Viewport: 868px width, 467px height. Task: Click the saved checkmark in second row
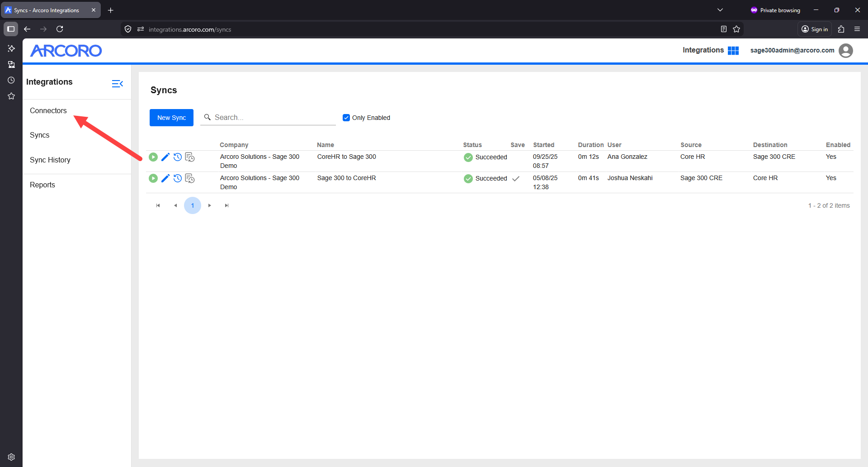tap(516, 178)
